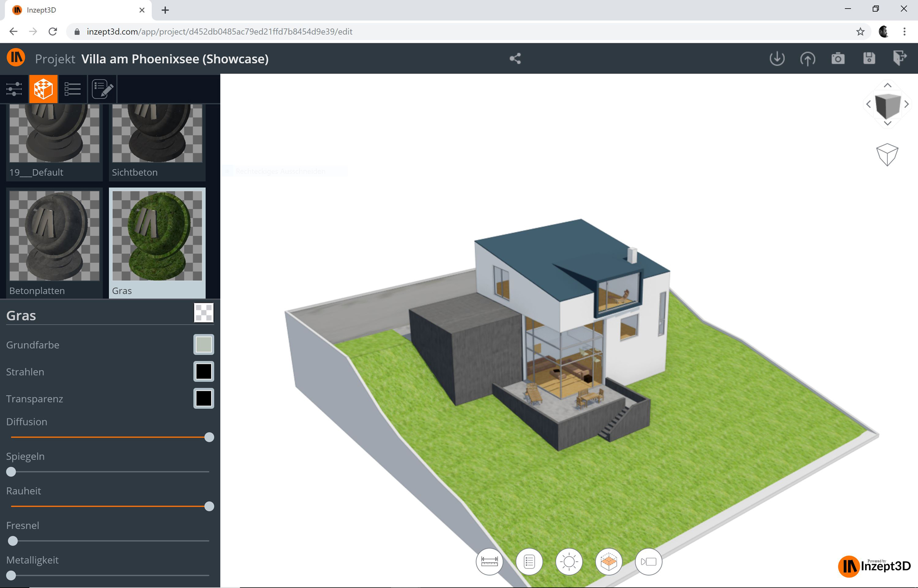The height and width of the screenshot is (588, 918).
Task: Open the sun lighting settings
Action: (569, 561)
